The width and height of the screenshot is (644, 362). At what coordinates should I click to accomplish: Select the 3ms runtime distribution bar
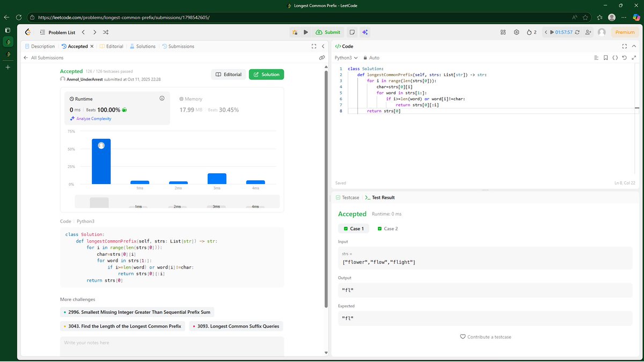click(217, 179)
